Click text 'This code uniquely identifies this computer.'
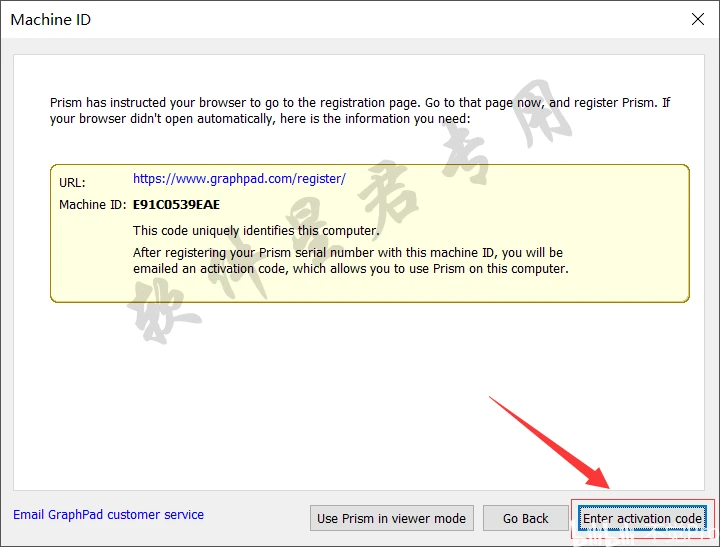Image resolution: width=720 pixels, height=547 pixels. tap(256, 231)
